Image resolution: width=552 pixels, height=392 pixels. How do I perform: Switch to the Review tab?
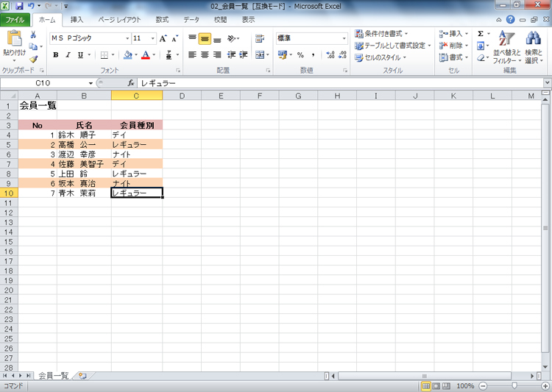tap(220, 20)
